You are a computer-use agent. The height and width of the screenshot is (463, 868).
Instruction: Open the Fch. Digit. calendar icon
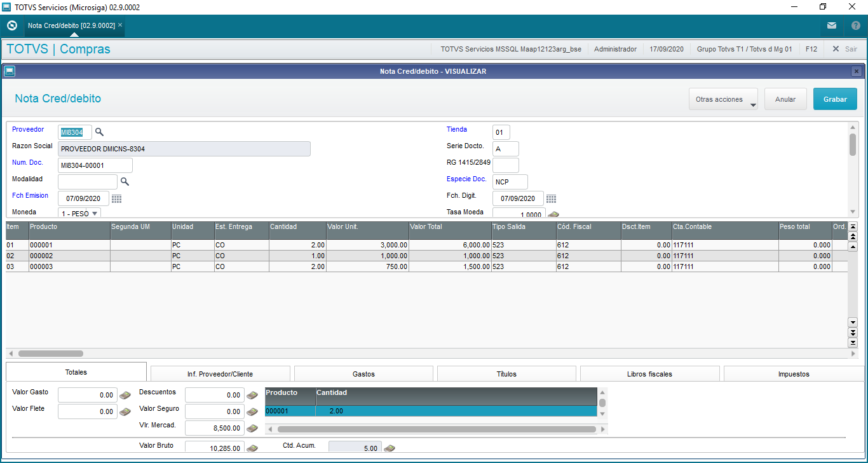551,198
